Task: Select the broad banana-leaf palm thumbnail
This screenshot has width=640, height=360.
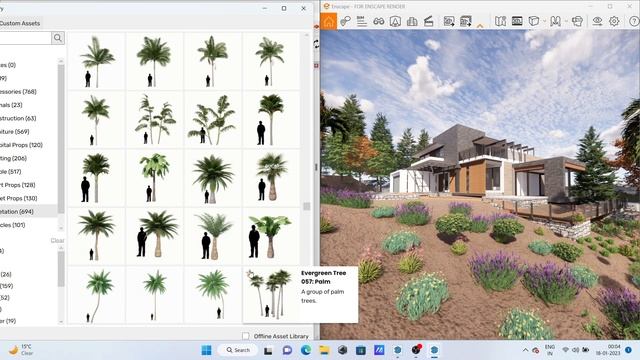Action: (x=271, y=236)
